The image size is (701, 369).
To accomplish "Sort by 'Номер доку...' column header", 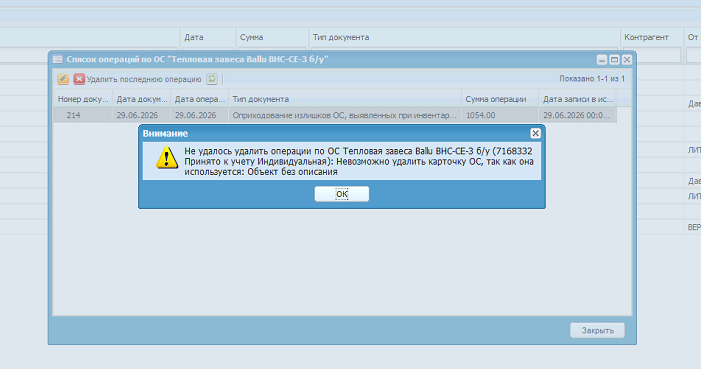I will pyautogui.click(x=83, y=99).
